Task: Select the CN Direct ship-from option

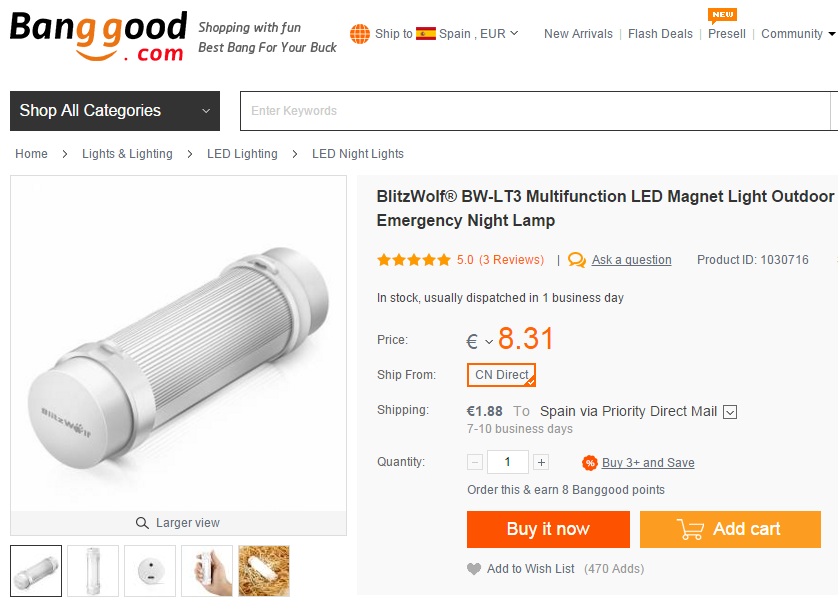Action: [502, 375]
